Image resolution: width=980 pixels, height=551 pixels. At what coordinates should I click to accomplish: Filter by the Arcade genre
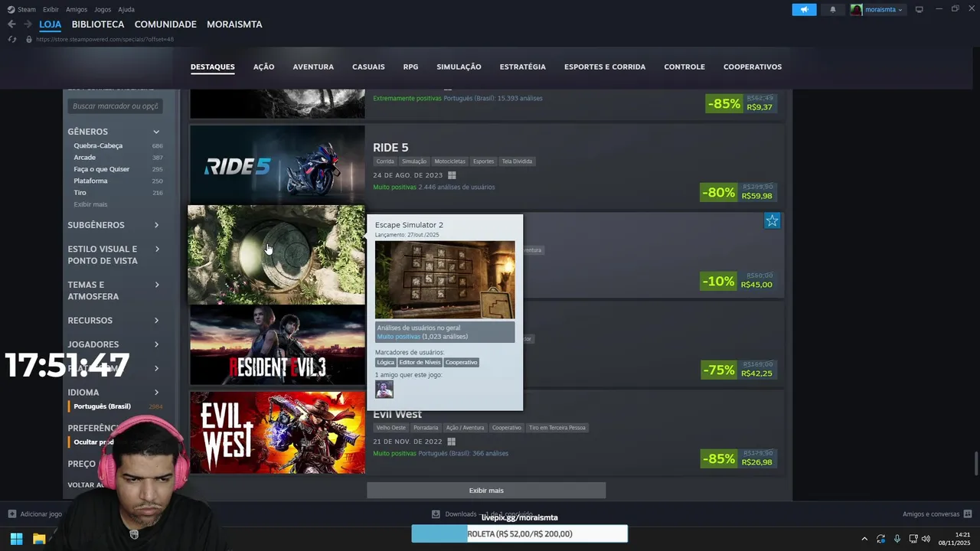pos(85,157)
